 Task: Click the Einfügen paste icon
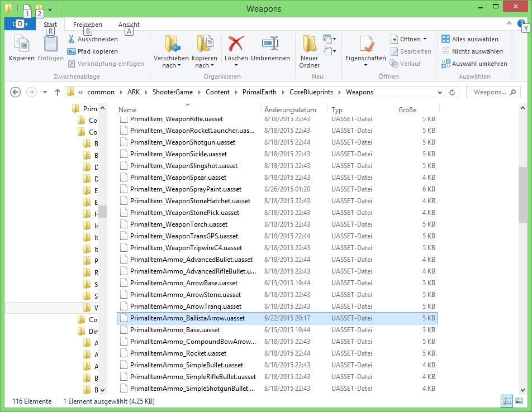click(50, 44)
